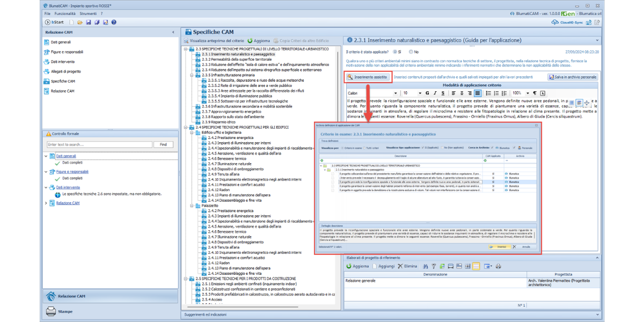The width and height of the screenshot is (644, 322).
Task: Collapse the 2.3 Specifiche tecniche territoriale-urbanistico node
Action: (186, 49)
